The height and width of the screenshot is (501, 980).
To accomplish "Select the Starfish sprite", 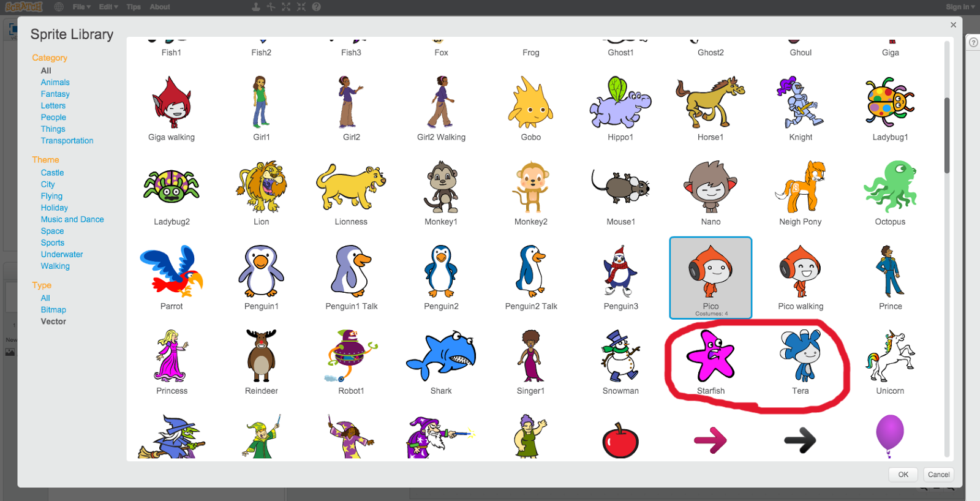I will pos(710,361).
